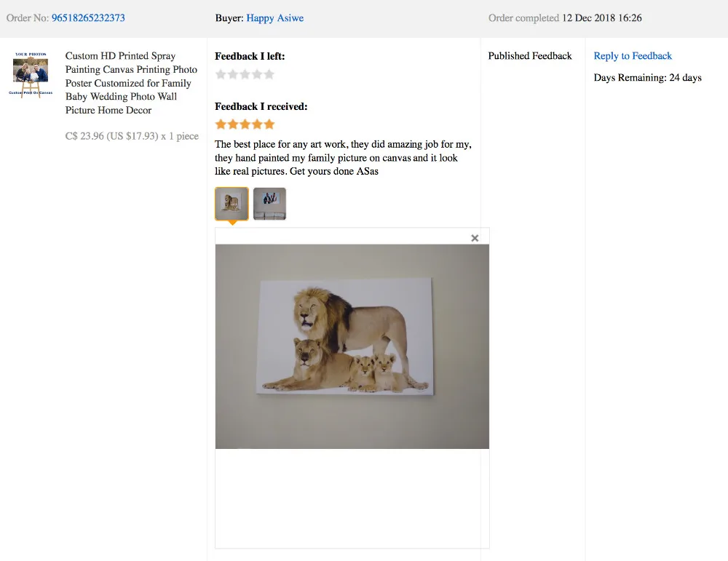This screenshot has height=561, width=728.
Task: Click the third orange star in received feedback
Action: click(245, 124)
